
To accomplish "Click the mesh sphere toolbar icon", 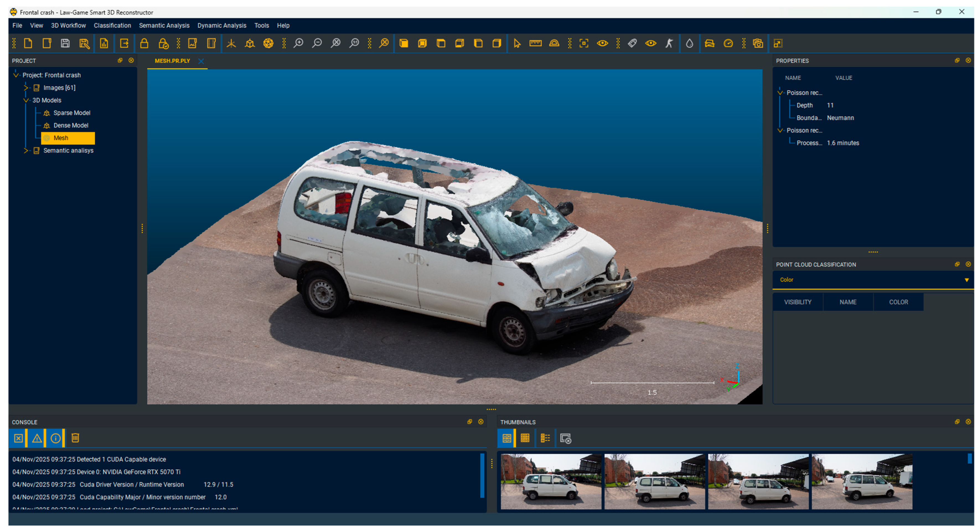I will (268, 43).
